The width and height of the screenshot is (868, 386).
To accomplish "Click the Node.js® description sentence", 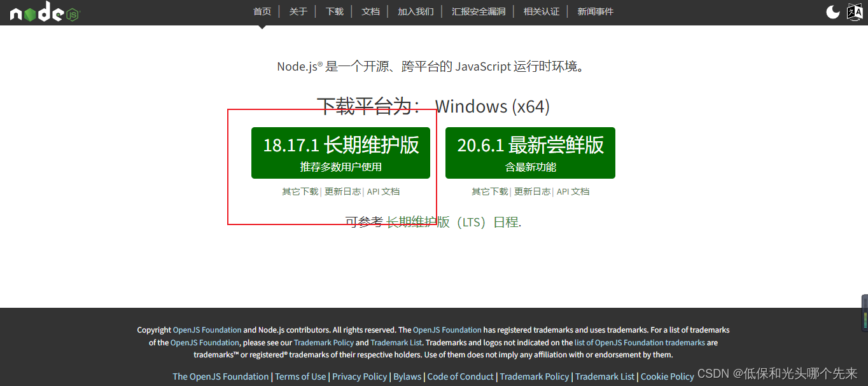I will (x=431, y=66).
